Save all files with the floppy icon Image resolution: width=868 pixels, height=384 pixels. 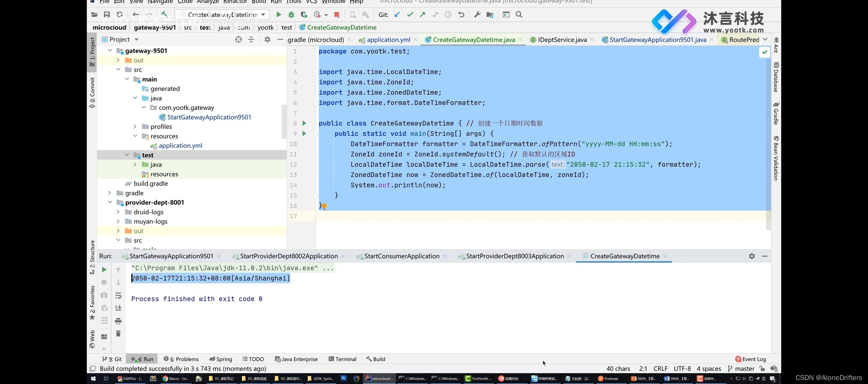click(x=107, y=15)
